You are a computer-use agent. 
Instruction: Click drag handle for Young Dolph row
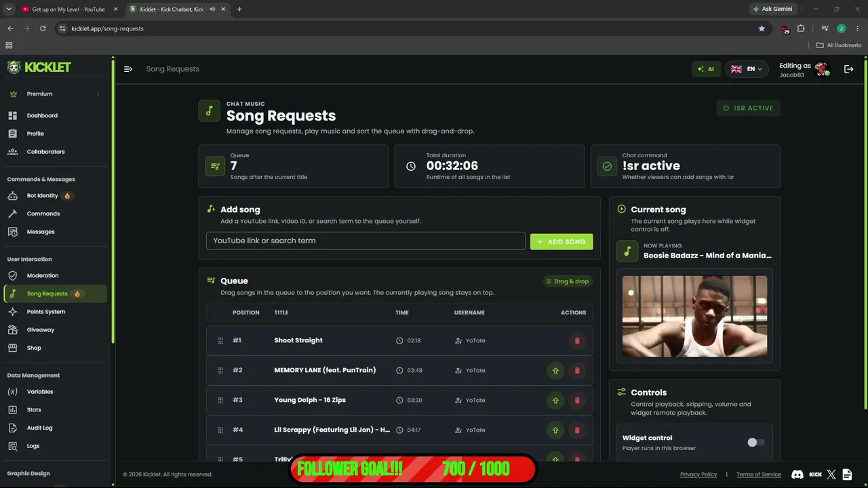click(x=220, y=400)
